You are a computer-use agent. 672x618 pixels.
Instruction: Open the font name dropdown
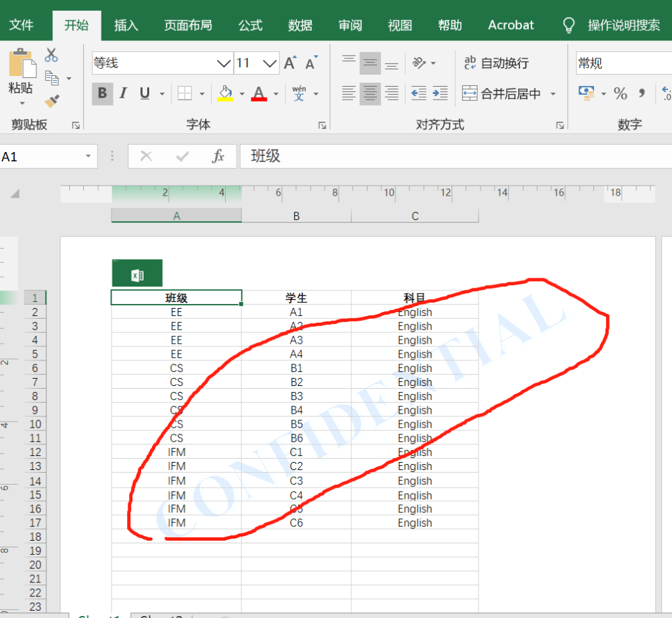pyautogui.click(x=224, y=63)
